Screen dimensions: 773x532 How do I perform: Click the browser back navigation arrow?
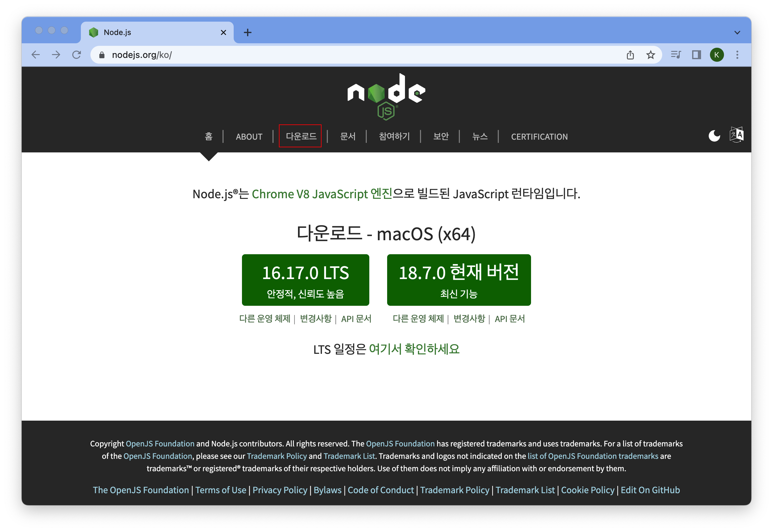pos(35,55)
